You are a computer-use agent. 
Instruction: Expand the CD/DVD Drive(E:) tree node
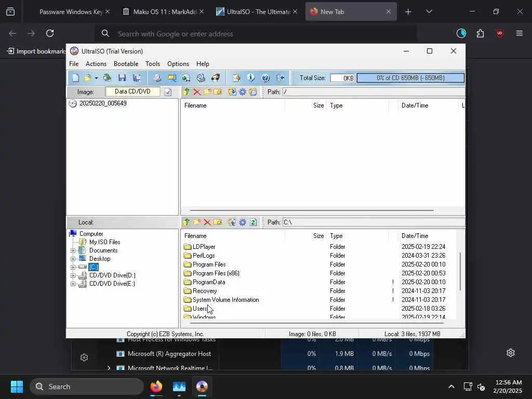pyautogui.click(x=73, y=284)
